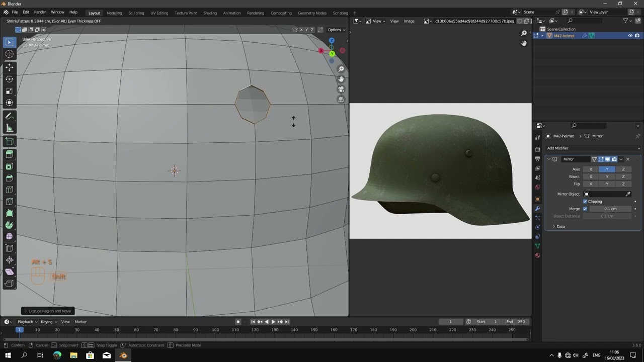This screenshot has width=644, height=362.
Task: Expand the Data section
Action: [560, 227]
